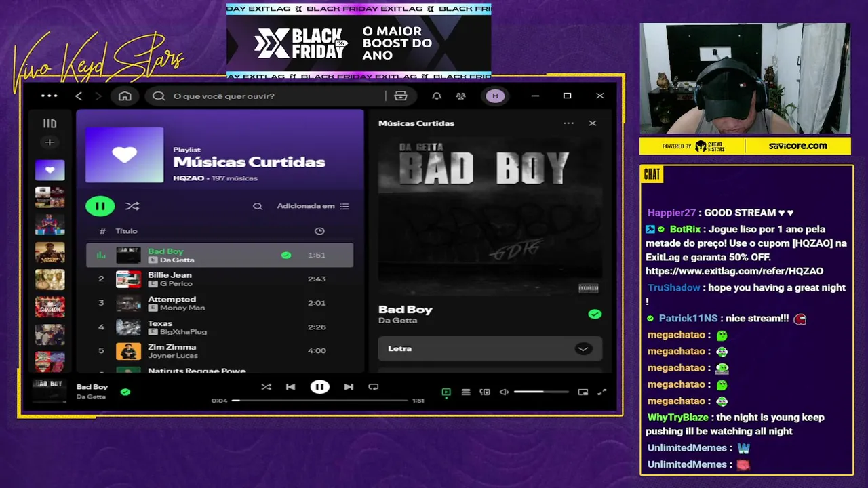Click the bottom bar Bad Boy thumbnail

coord(49,392)
